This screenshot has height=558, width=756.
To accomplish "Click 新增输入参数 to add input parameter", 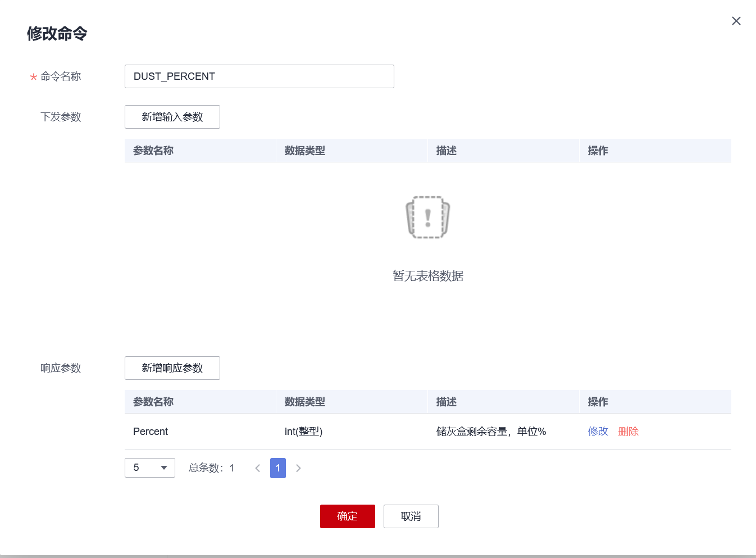I will coord(172,117).
